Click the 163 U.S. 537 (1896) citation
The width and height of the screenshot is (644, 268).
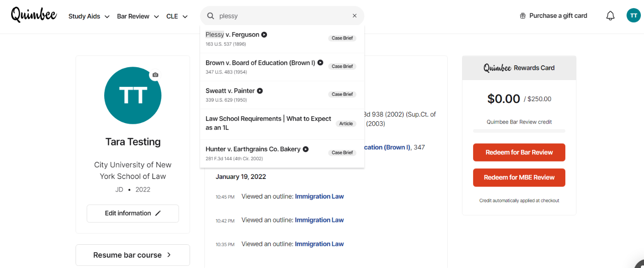pyautogui.click(x=226, y=44)
